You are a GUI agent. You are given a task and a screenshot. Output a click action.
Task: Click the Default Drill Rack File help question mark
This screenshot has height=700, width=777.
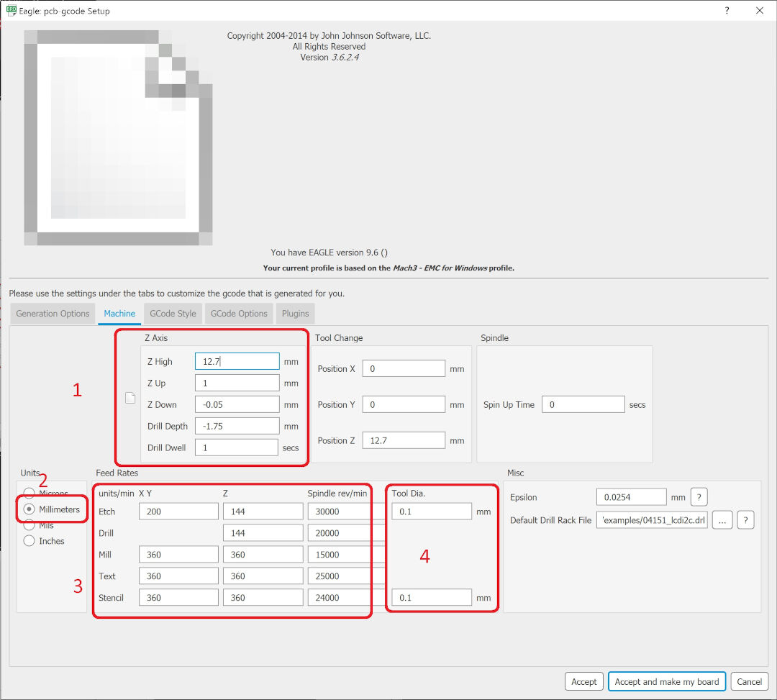pos(746,519)
